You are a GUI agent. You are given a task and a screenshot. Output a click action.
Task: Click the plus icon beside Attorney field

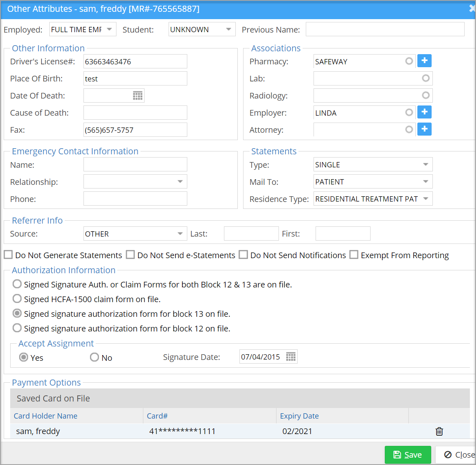pyautogui.click(x=424, y=129)
